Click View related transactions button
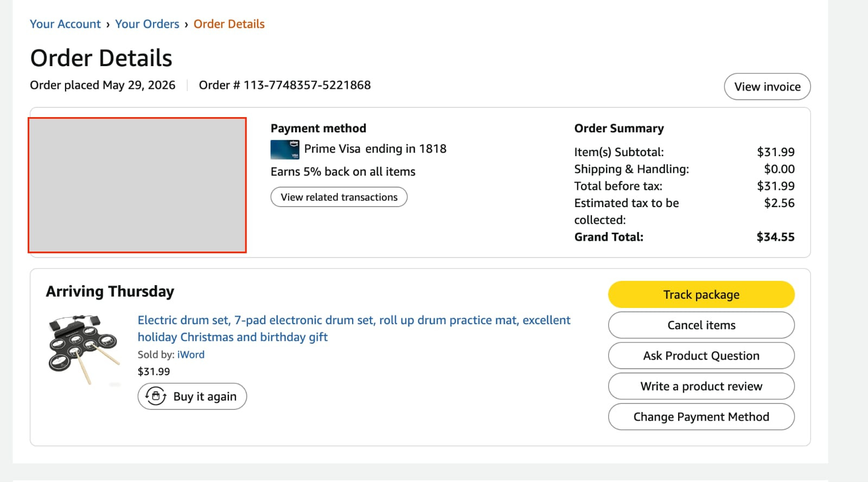The image size is (868, 482). coord(339,197)
